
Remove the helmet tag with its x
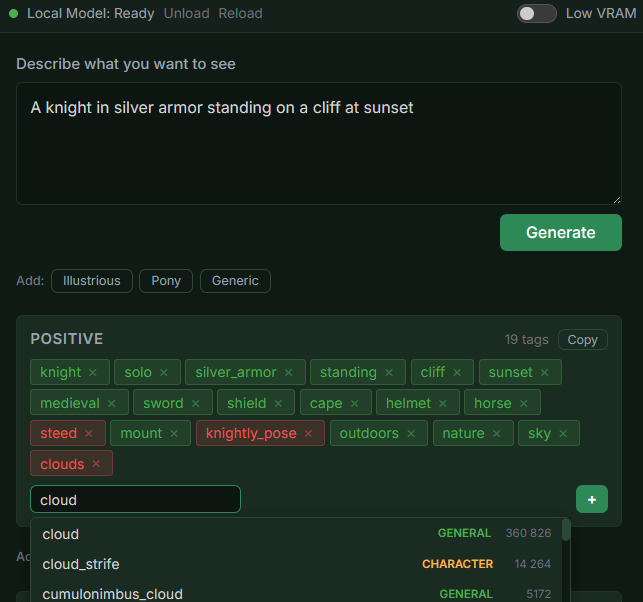[x=443, y=404]
